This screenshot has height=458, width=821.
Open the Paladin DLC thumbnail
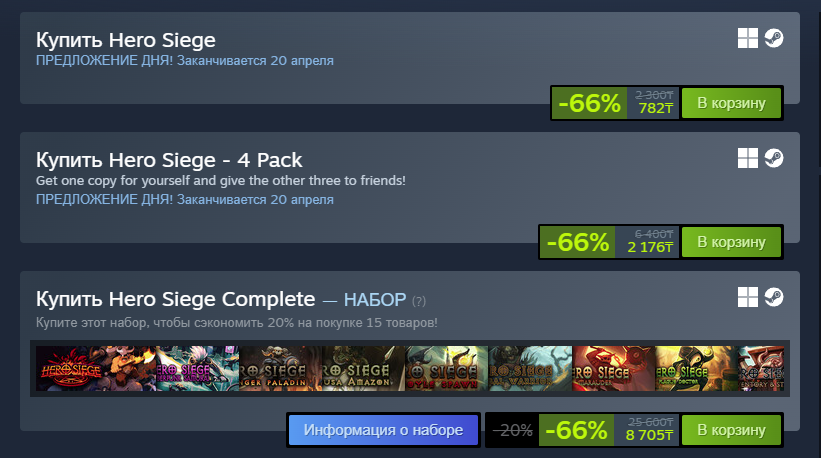(280, 368)
